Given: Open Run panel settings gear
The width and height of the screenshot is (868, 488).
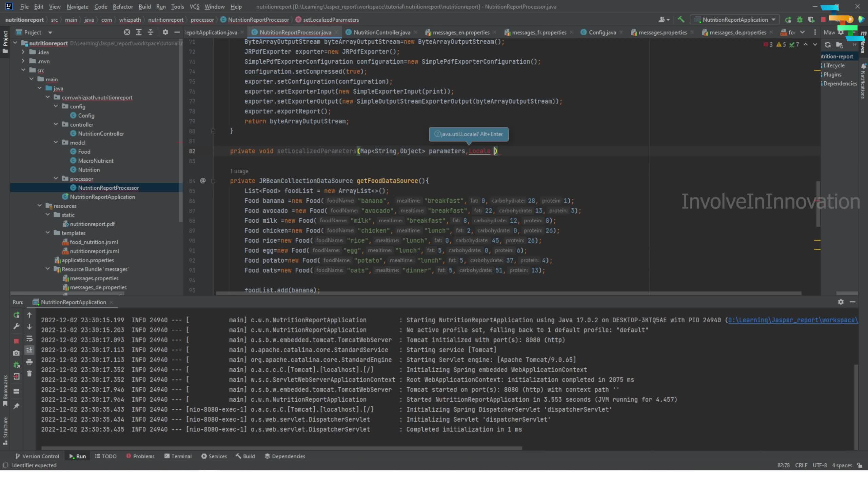Looking at the screenshot, I should pos(841,302).
